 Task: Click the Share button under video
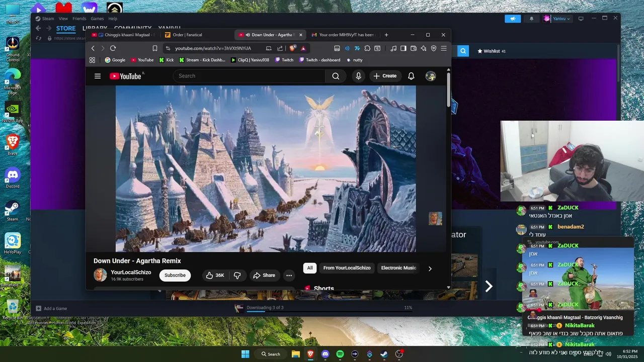(264, 275)
